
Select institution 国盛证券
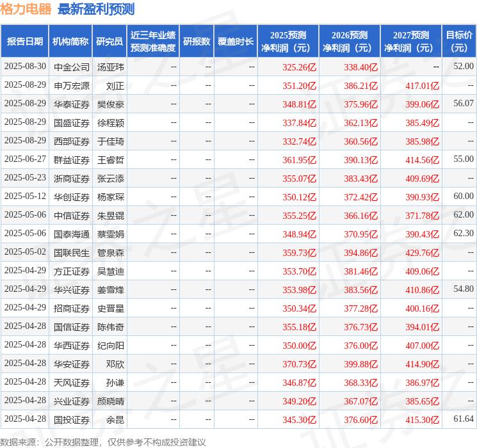tap(72, 123)
